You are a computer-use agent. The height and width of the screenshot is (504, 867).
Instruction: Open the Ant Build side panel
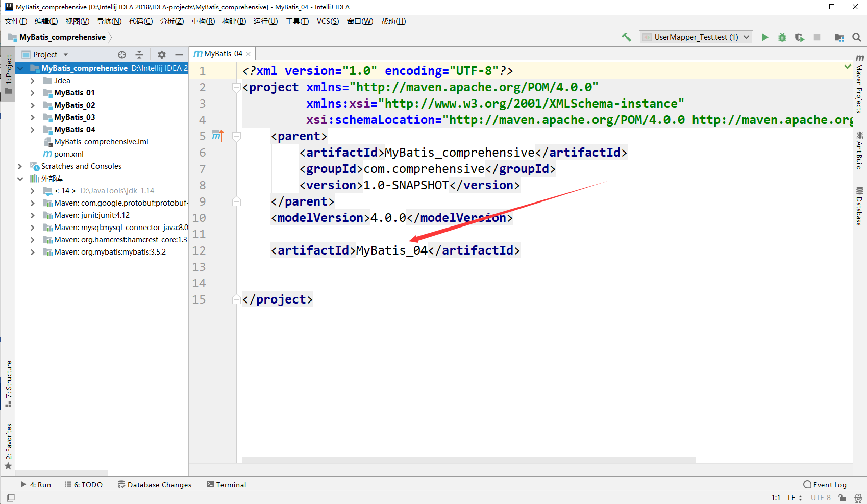point(860,150)
